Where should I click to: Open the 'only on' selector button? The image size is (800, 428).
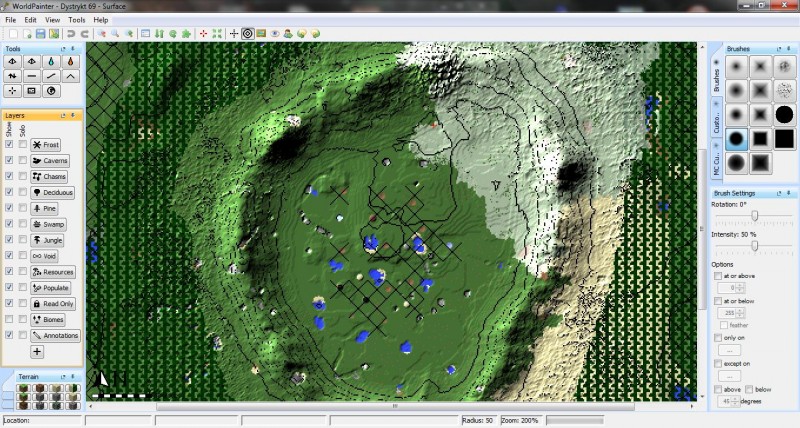pos(730,350)
